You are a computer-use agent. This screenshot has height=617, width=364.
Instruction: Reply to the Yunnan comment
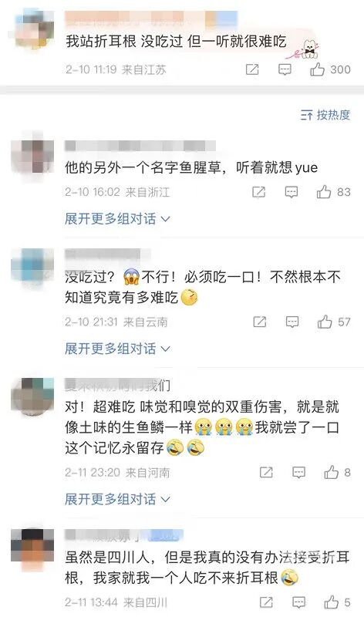tap(292, 322)
